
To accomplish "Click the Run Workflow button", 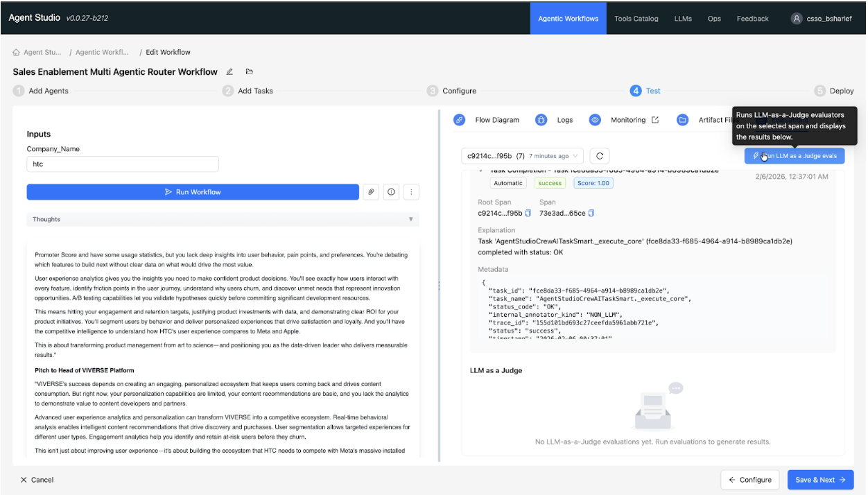I will 193,192.
